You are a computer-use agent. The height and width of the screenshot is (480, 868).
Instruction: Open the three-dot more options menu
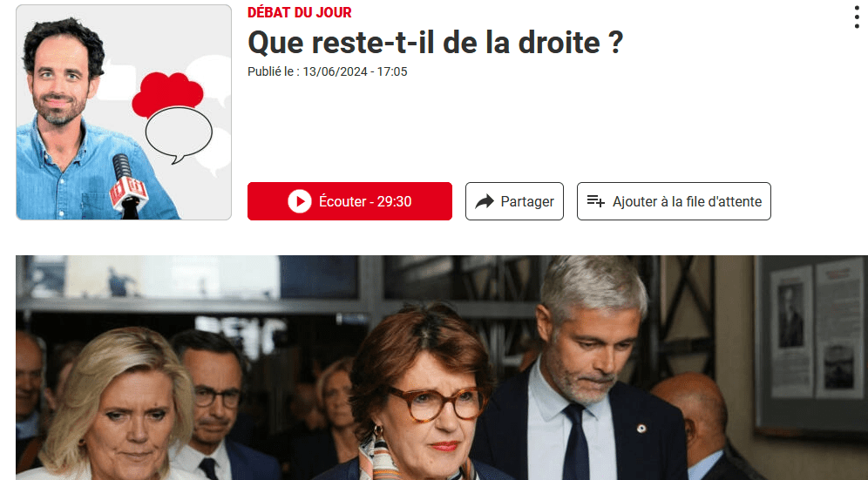(x=857, y=17)
